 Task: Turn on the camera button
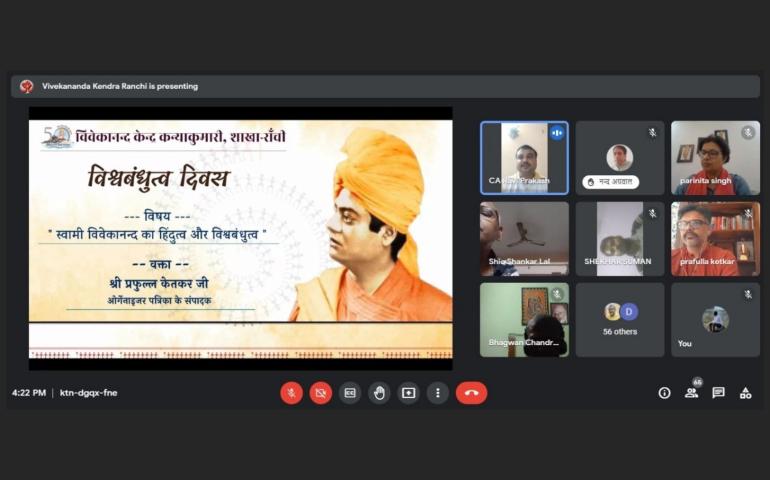[x=321, y=393]
